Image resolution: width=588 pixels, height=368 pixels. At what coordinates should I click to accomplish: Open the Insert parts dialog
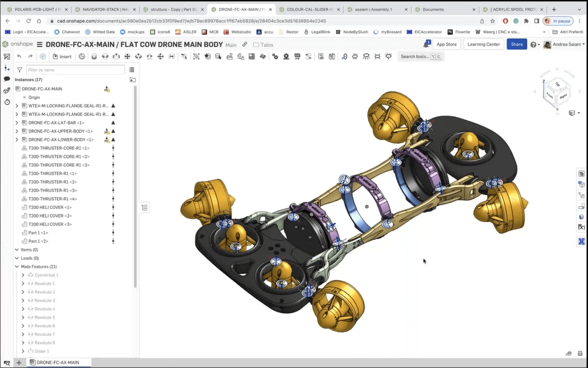click(x=62, y=56)
